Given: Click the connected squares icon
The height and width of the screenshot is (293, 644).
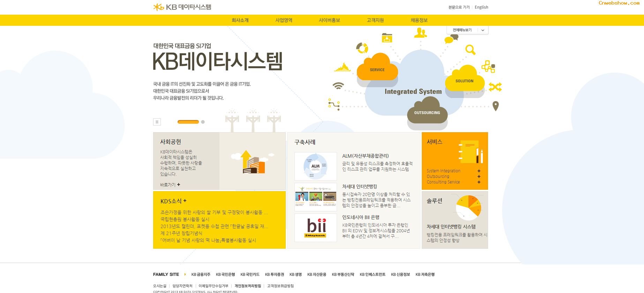Looking at the screenshot, I should (488, 66).
